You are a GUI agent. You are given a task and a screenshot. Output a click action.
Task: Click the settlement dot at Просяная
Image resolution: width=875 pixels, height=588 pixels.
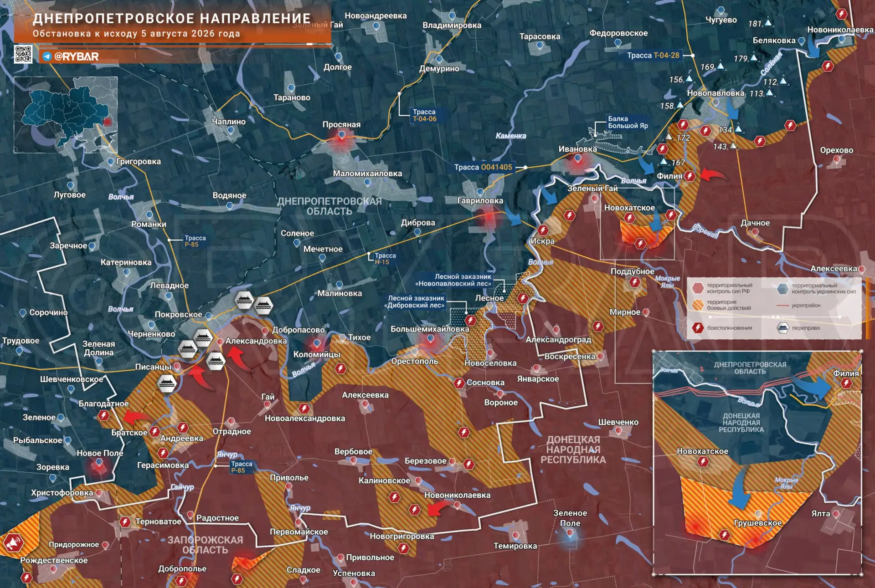point(342,134)
